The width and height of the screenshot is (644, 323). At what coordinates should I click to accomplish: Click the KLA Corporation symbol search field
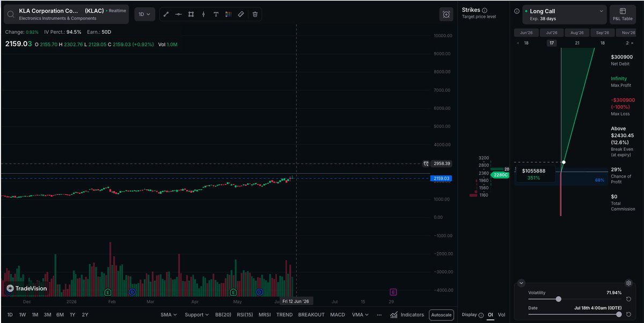coord(66,14)
